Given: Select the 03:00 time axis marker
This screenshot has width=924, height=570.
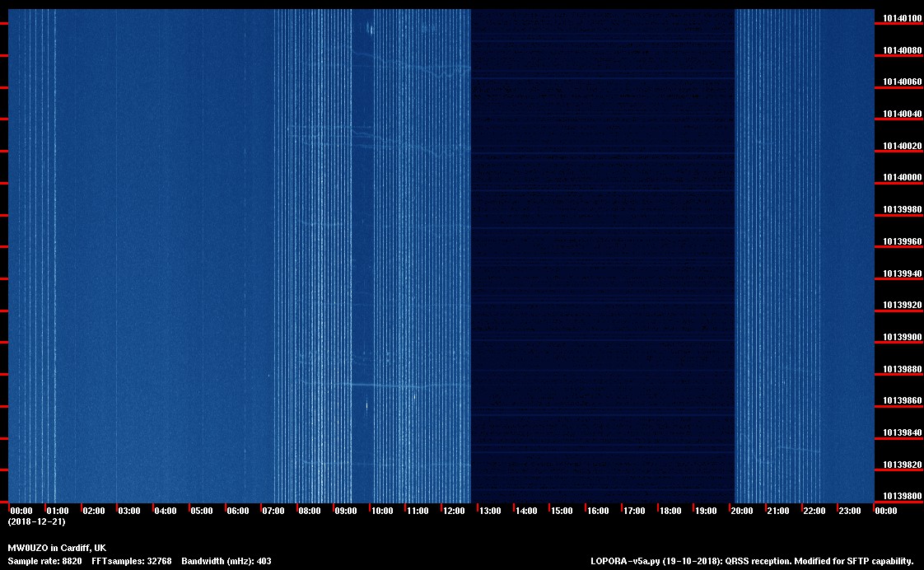Looking at the screenshot, I should (x=129, y=512).
